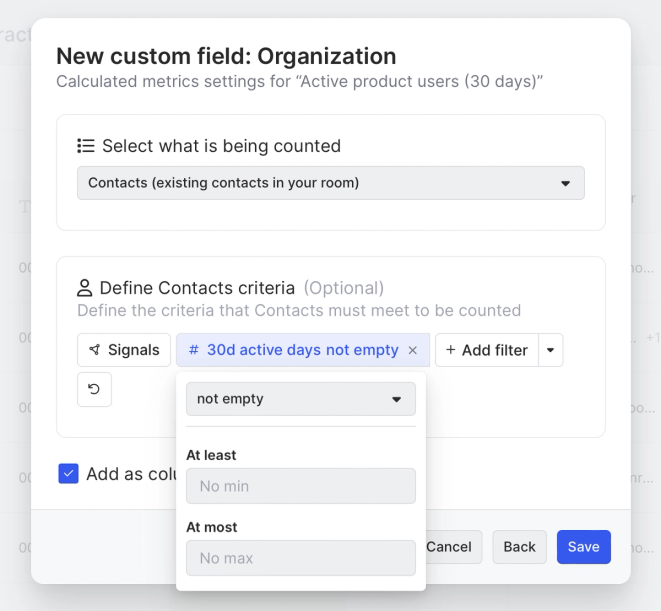Click the Save button
Viewport: 661px width, 611px height.
point(583,547)
